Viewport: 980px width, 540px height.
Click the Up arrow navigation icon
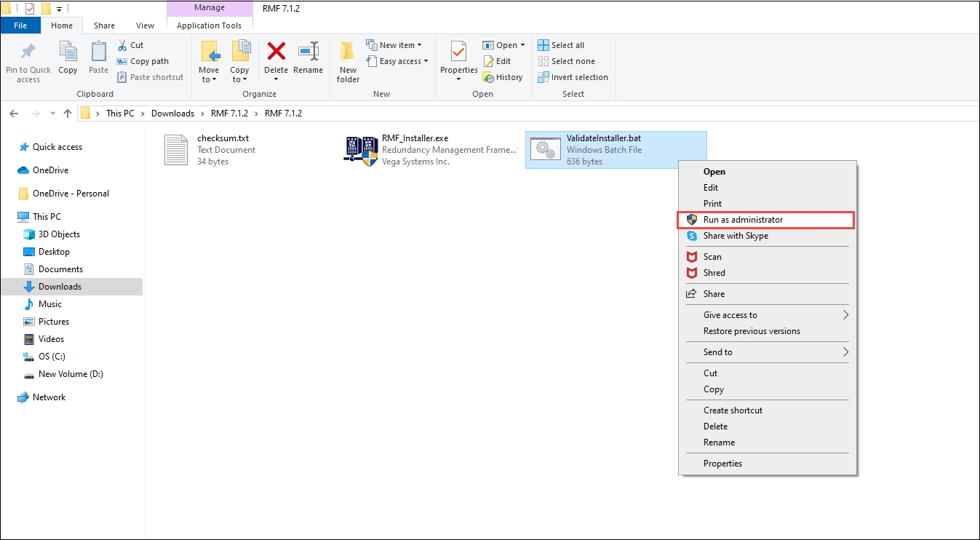[68, 114]
